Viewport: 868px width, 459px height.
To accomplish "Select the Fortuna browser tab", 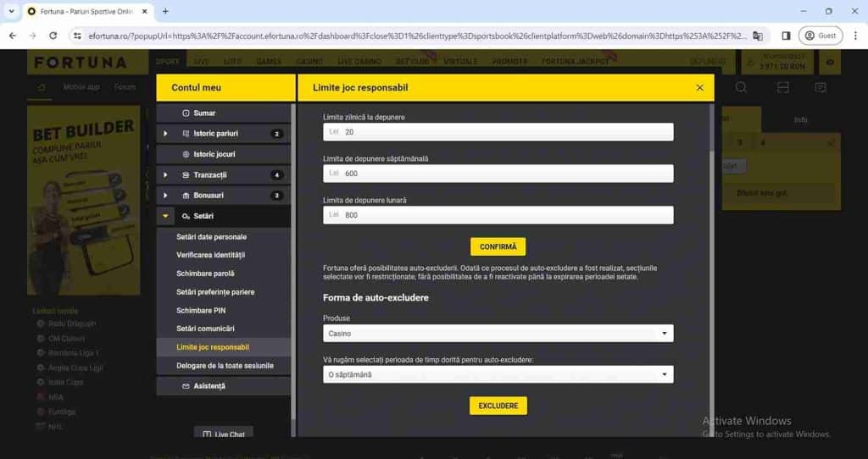I will (x=87, y=11).
